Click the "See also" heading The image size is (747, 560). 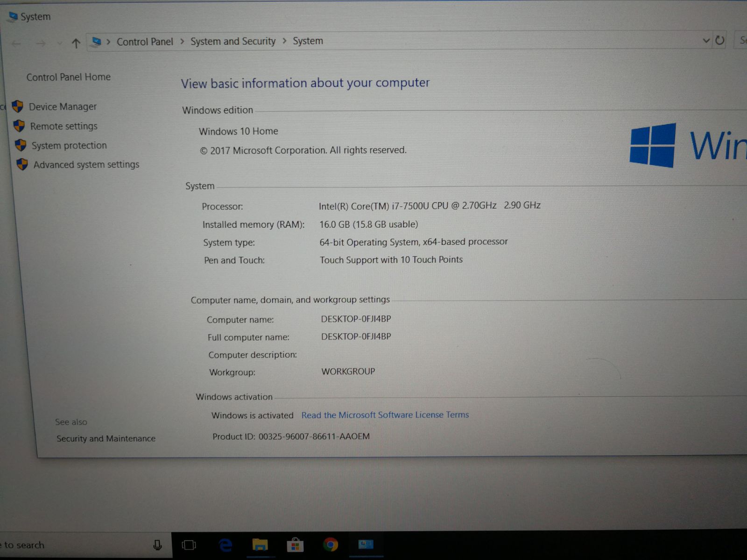click(x=71, y=422)
